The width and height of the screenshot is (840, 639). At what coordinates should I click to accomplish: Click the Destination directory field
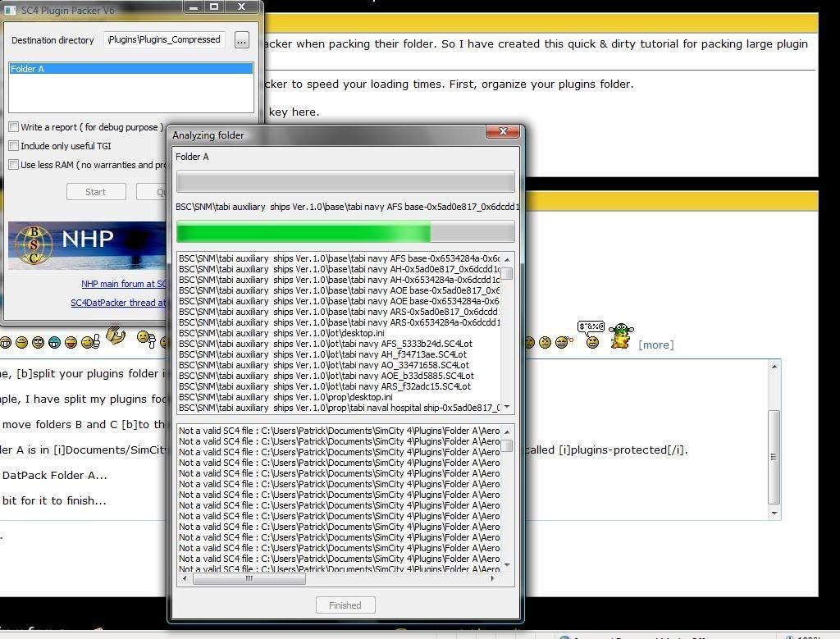pos(164,39)
